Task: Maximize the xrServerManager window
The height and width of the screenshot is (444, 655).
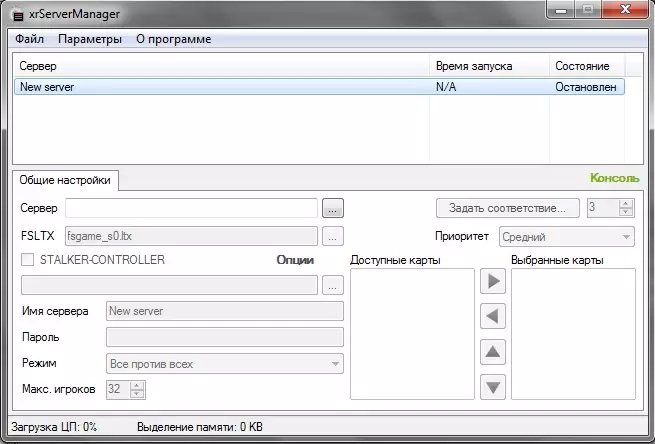Action: [x=588, y=10]
